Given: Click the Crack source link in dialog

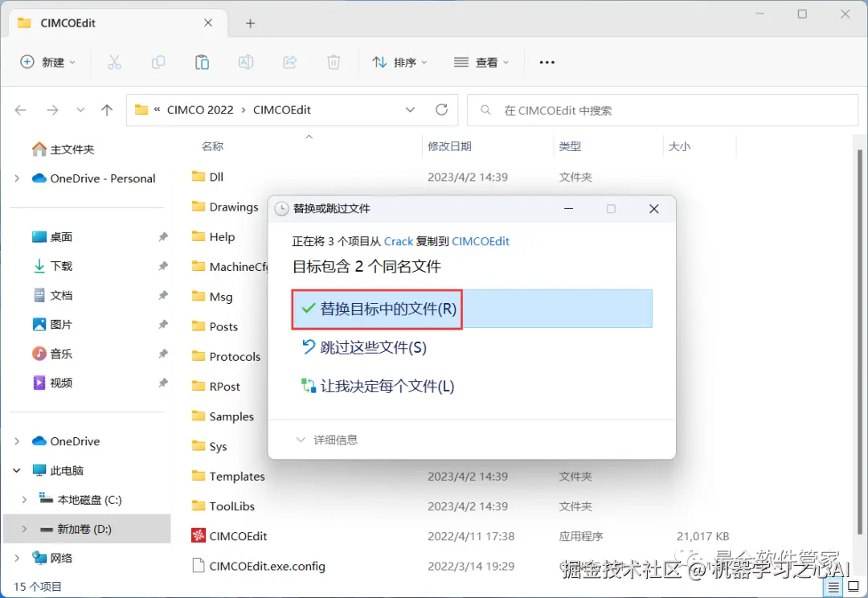Looking at the screenshot, I should (x=399, y=241).
